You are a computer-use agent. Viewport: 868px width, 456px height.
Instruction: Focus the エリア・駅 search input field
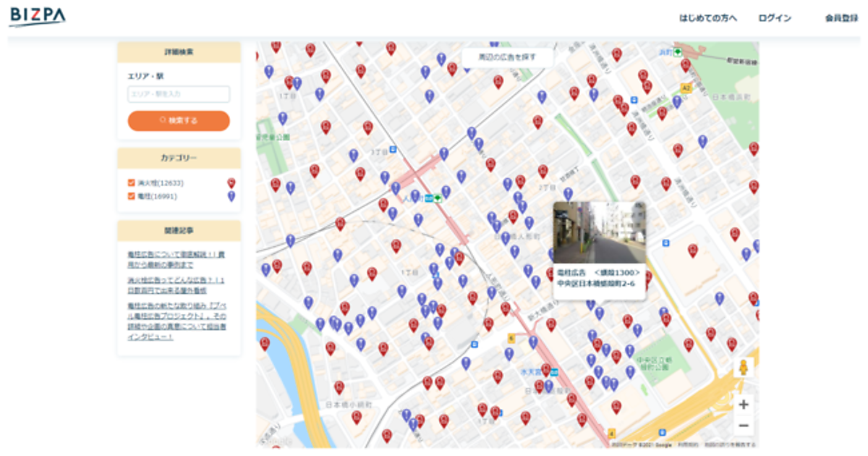(x=179, y=94)
